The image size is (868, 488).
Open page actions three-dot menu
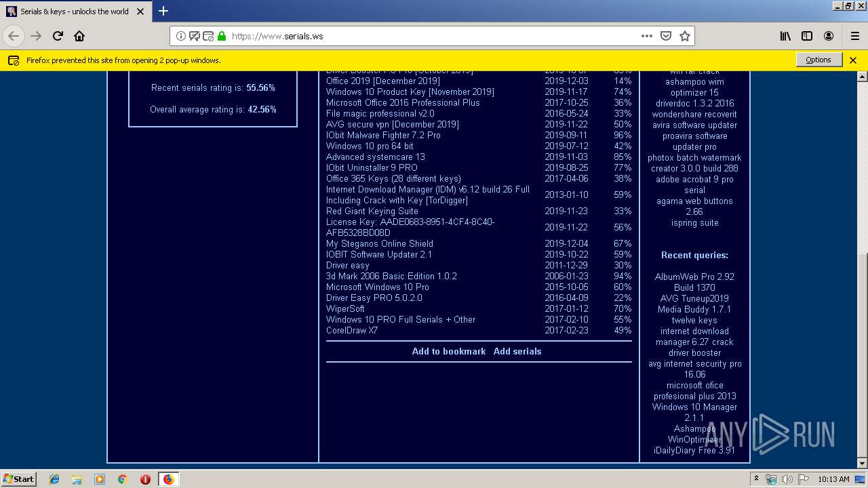coord(647,36)
